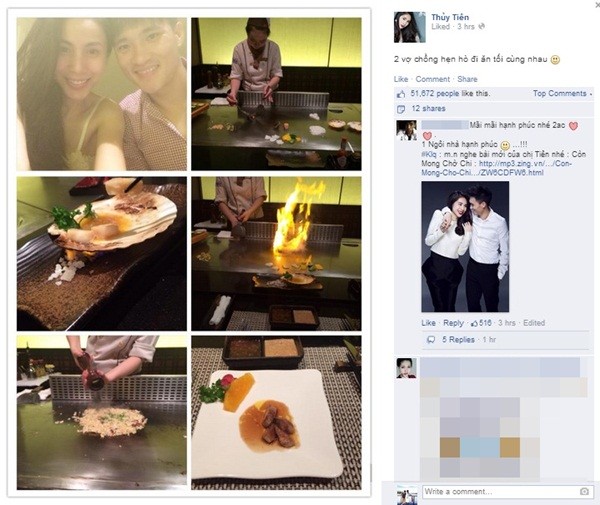Click the camera icon in comment box
This screenshot has height=505, width=600.
tap(584, 492)
